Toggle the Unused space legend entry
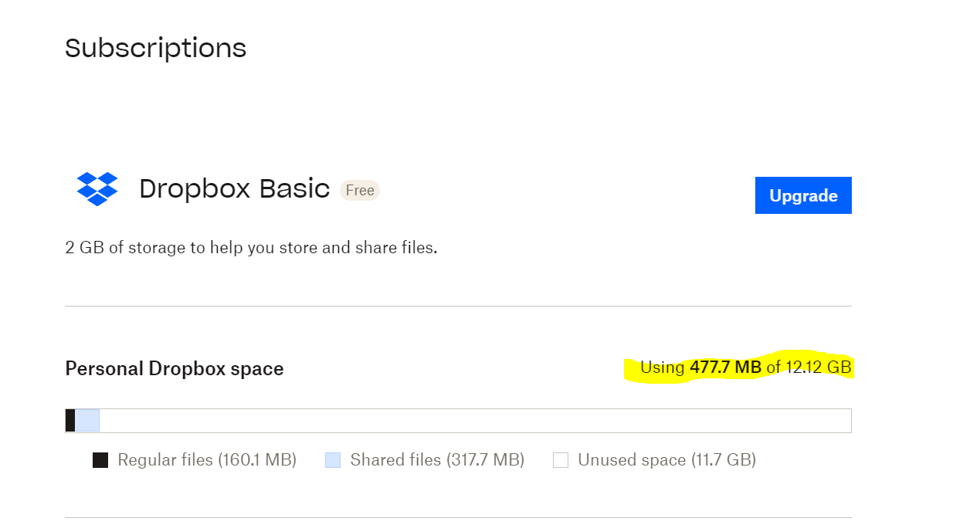This screenshot has height=525, width=980. [653, 459]
